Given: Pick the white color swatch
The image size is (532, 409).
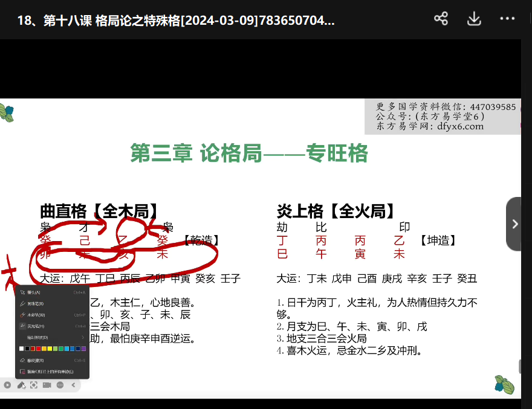Looking at the screenshot, I should pyautogui.click(x=21, y=349).
